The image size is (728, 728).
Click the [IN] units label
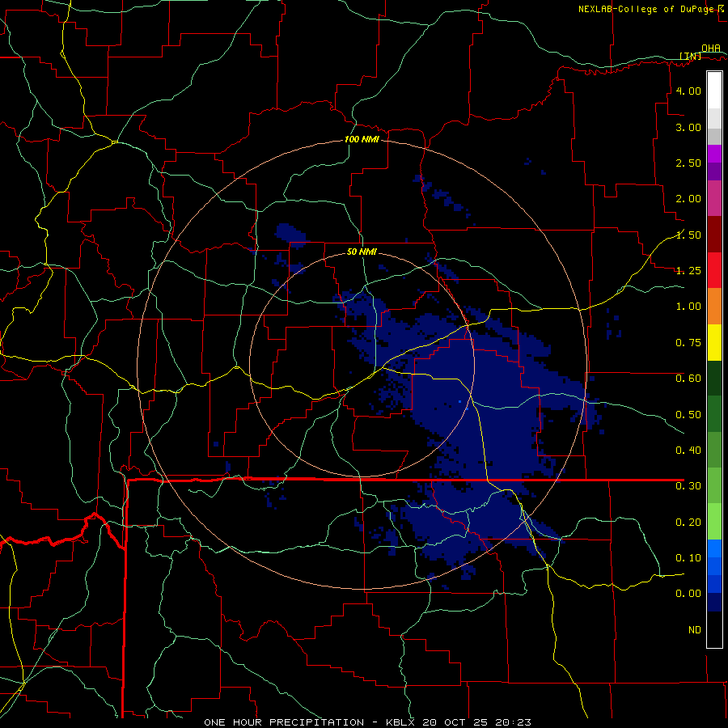(690, 56)
